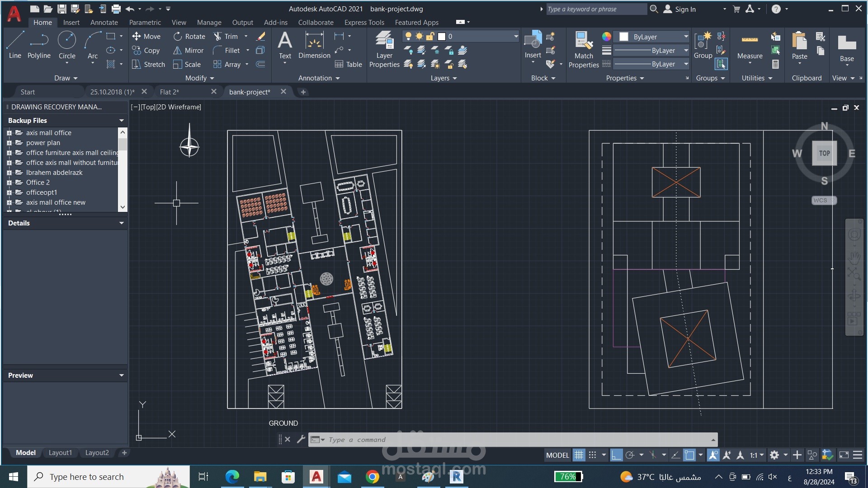
Task: Click the Move tool in Modify panel
Action: coord(146,36)
